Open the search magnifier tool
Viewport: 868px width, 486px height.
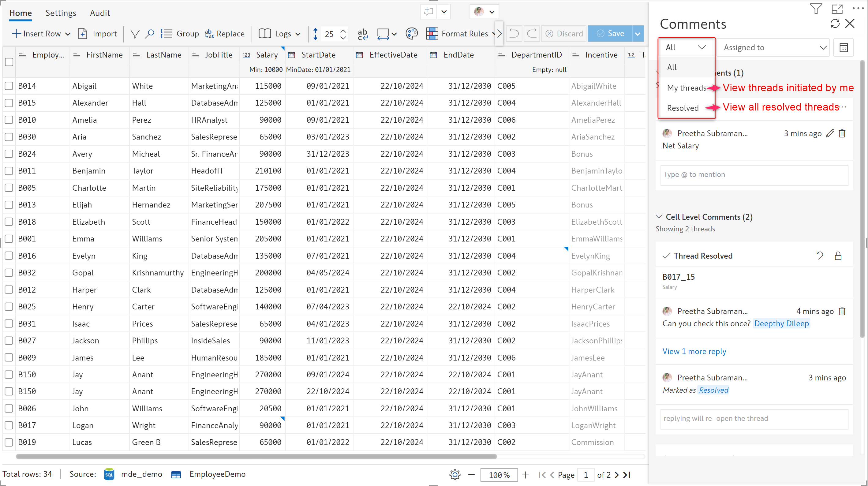tap(149, 34)
